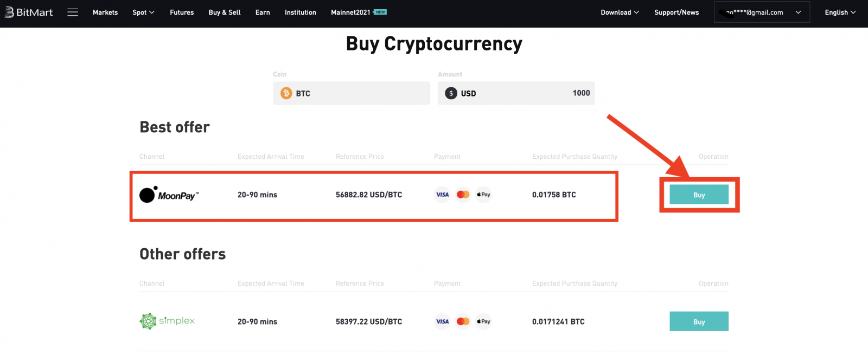
Task: Click the Mastercard icon in the MoonPay row
Action: click(x=462, y=195)
